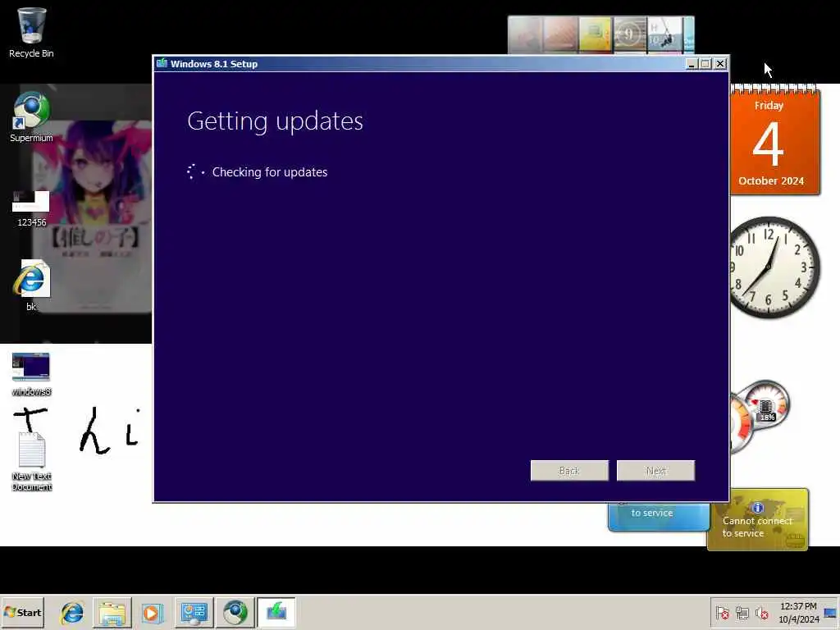Click the Next button in Setup
This screenshot has width=840, height=630.
pos(655,470)
